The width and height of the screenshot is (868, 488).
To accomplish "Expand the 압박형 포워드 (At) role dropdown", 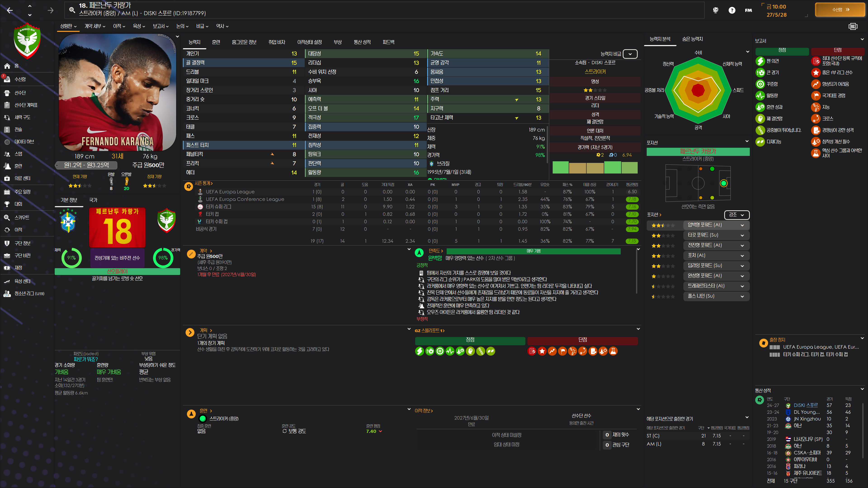I will pyautogui.click(x=742, y=225).
